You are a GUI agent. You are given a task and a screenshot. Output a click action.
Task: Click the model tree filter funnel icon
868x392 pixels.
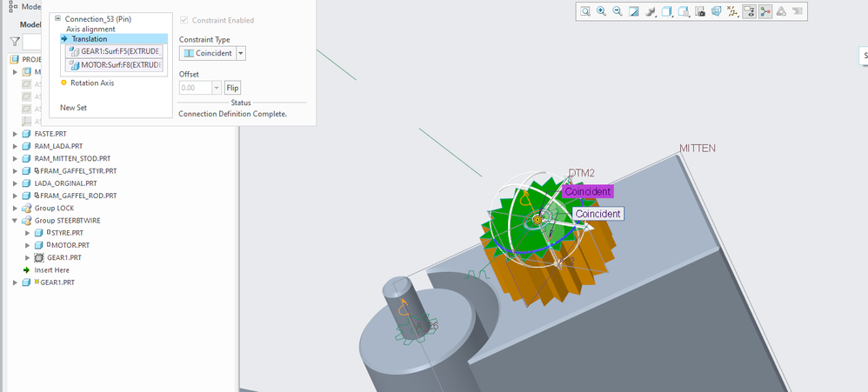tap(15, 41)
